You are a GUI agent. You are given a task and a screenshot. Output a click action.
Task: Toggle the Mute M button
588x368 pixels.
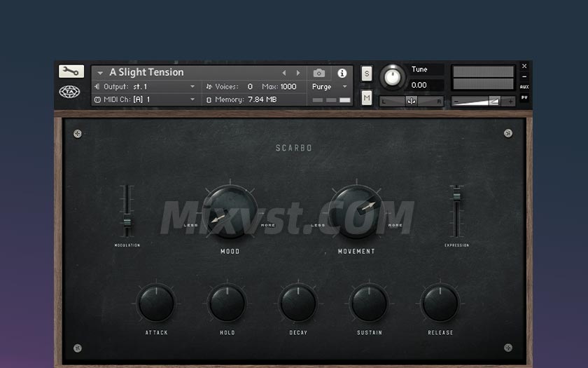click(366, 98)
